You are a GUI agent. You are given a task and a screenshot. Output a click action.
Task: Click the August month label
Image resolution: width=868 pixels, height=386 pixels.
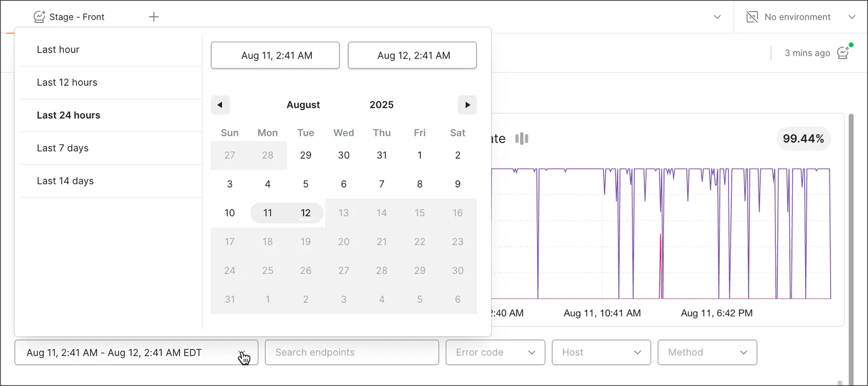[303, 105]
